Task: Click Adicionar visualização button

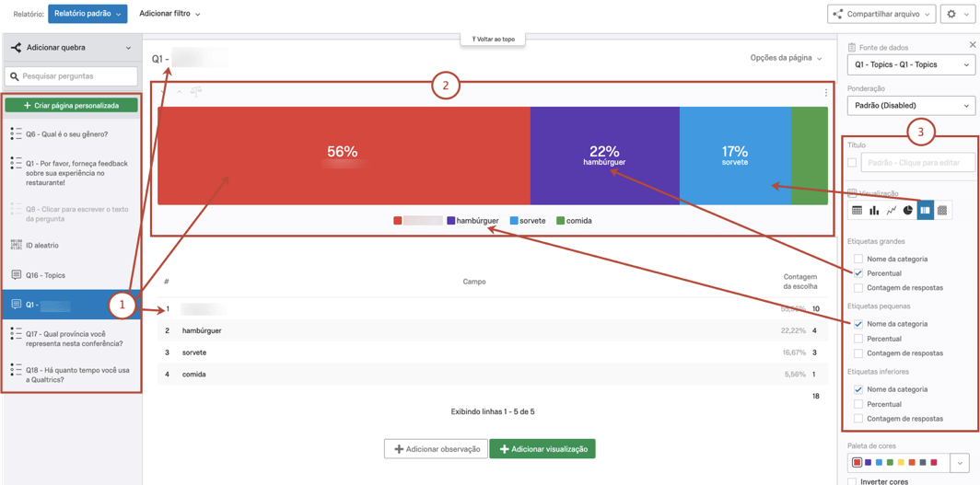Action: [542, 449]
